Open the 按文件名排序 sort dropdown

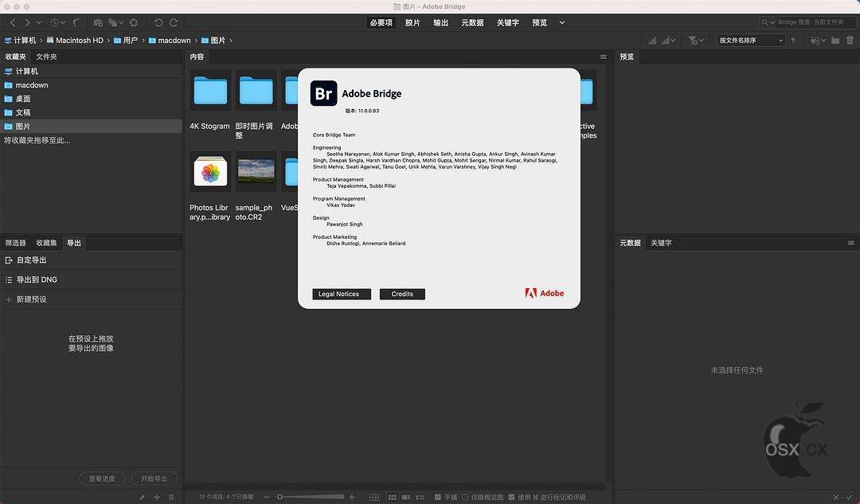(750, 40)
